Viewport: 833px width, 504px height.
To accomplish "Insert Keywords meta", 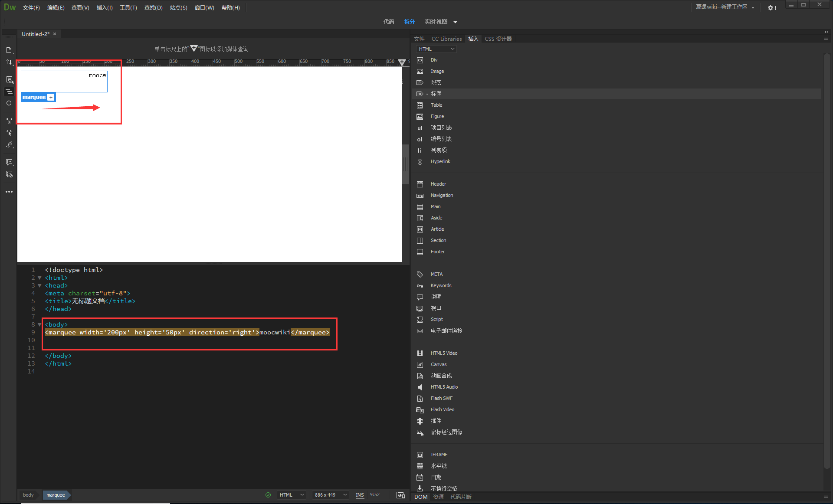I will (x=441, y=285).
